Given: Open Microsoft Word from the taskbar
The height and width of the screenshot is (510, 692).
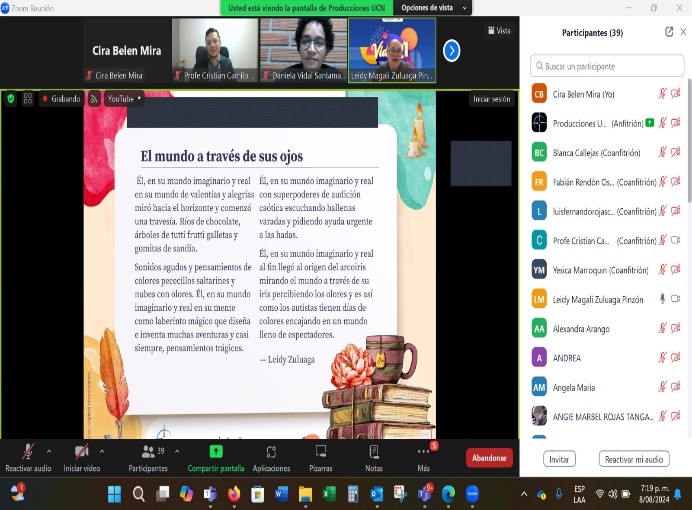Looking at the screenshot, I should (x=281, y=493).
